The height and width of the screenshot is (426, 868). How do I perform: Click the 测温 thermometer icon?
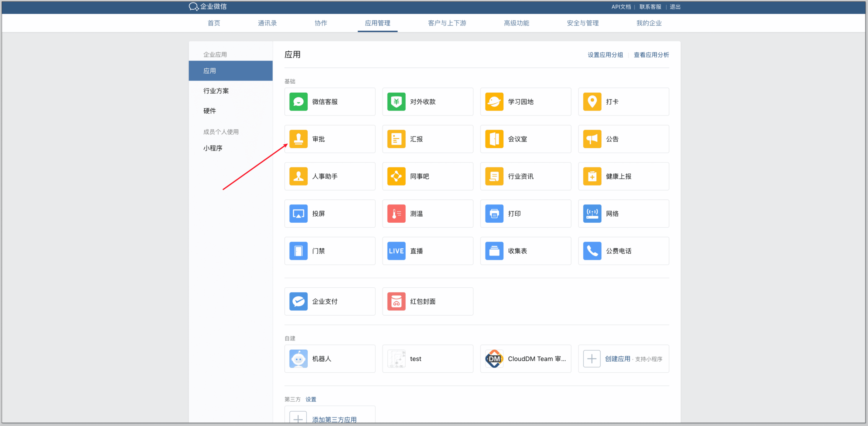[x=396, y=214]
